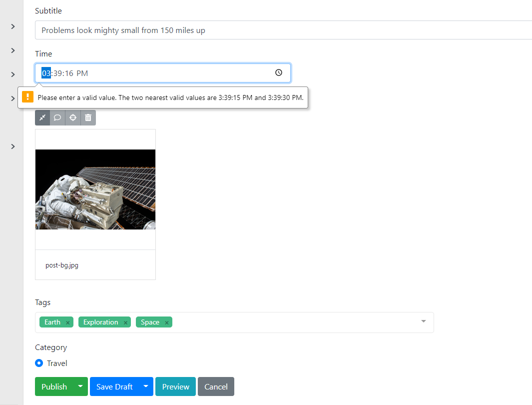Open the time picker clock icon
The image size is (532, 405).
279,72
